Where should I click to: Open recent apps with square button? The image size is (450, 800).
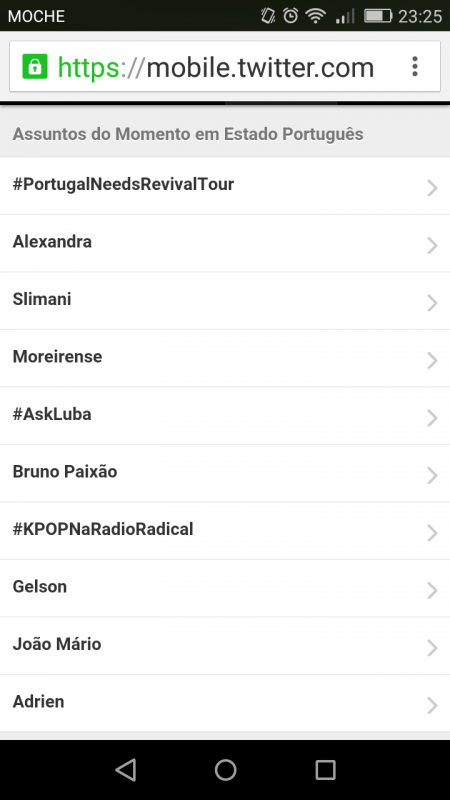325,769
